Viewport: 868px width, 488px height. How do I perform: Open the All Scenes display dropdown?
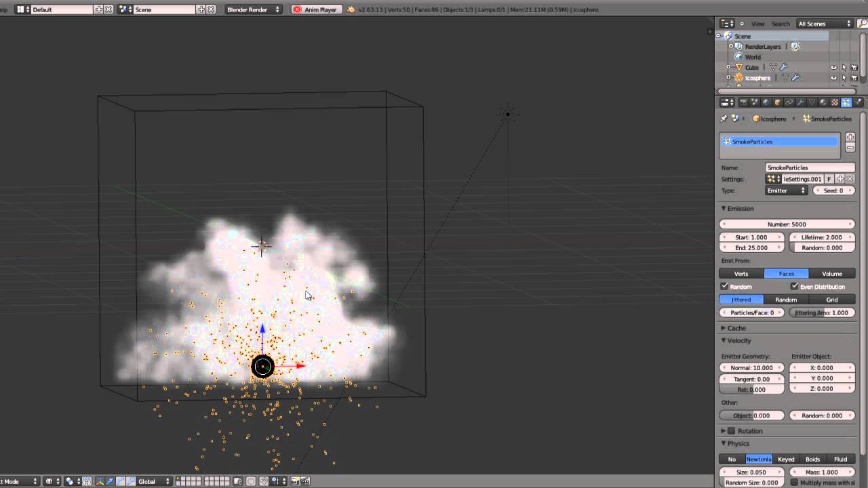tap(824, 24)
